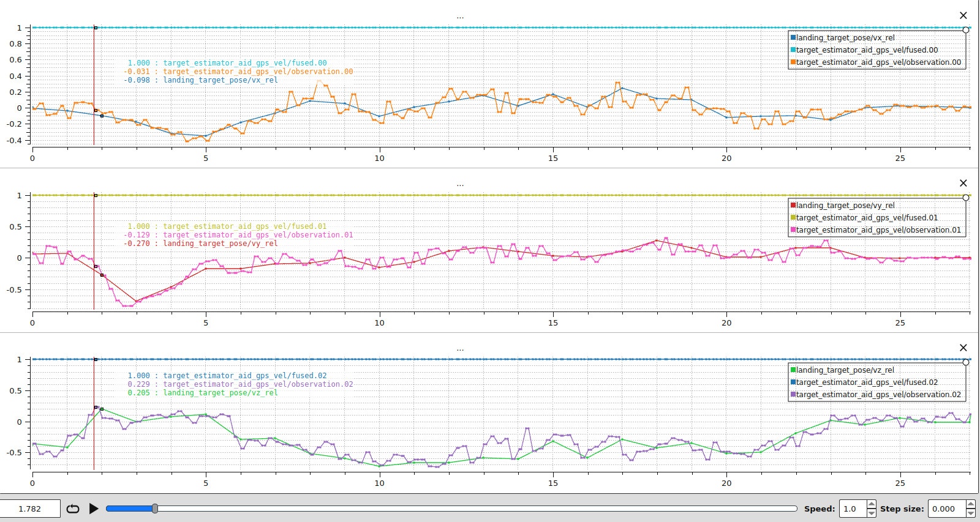The width and height of the screenshot is (980, 522).
Task: Increase Speed with the up arrow
Action: pos(872,504)
